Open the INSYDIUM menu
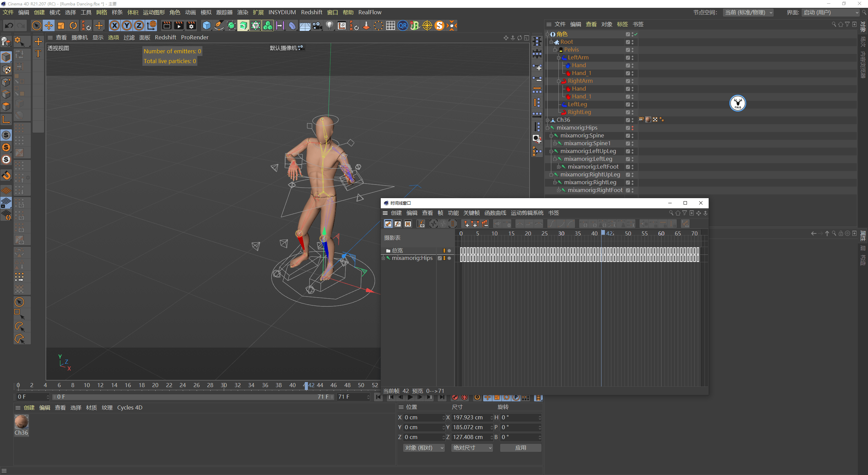Image resolution: width=868 pixels, height=475 pixels. (x=282, y=12)
